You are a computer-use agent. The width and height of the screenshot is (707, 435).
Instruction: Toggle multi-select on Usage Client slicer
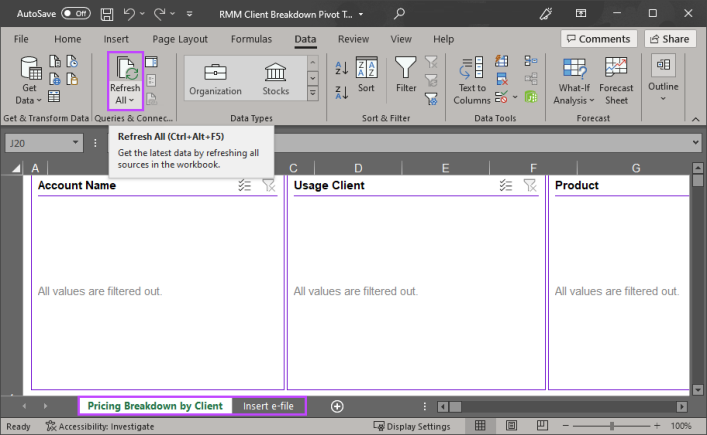coord(506,185)
